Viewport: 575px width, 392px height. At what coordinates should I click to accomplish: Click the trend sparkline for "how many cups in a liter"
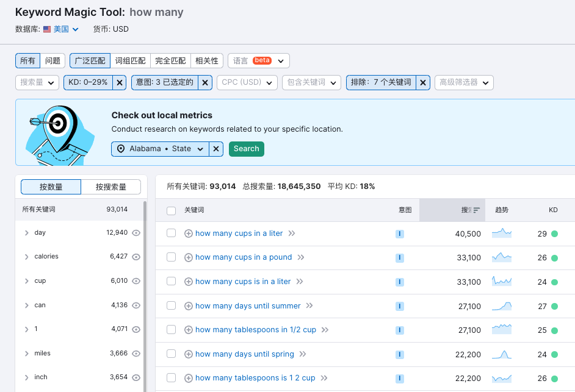[x=502, y=232]
